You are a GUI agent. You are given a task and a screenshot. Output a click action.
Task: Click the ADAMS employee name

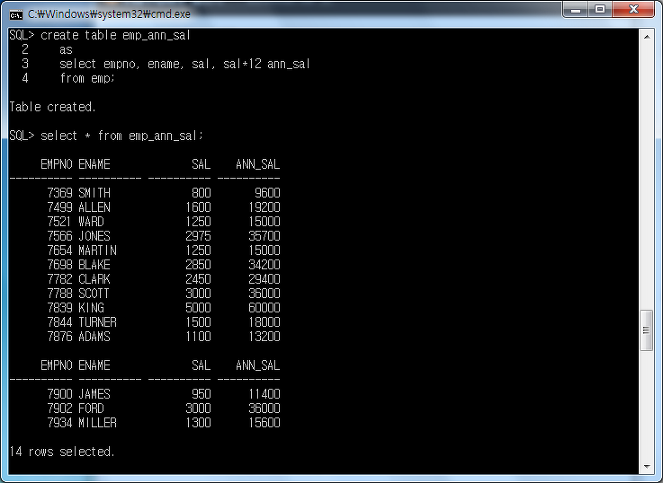(94, 337)
